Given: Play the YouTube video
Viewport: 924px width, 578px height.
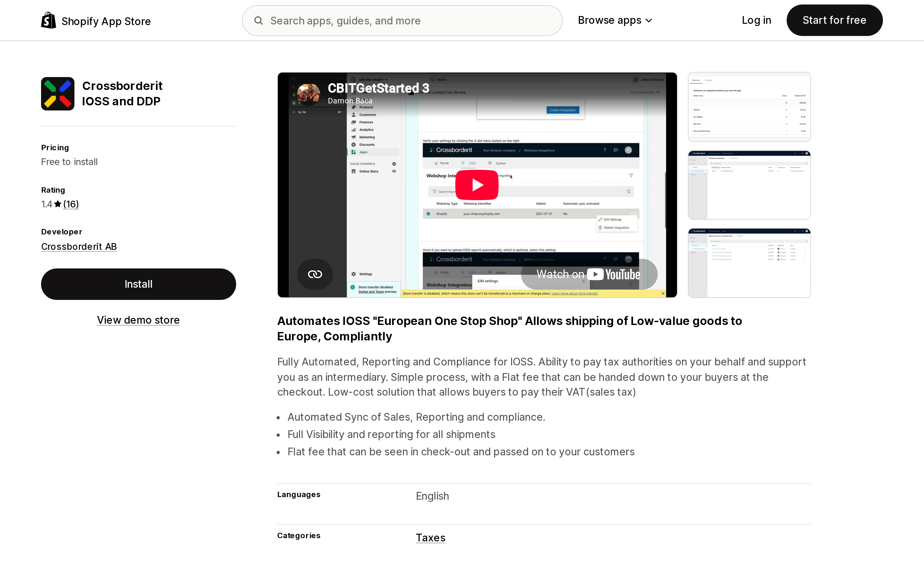Looking at the screenshot, I should [477, 185].
